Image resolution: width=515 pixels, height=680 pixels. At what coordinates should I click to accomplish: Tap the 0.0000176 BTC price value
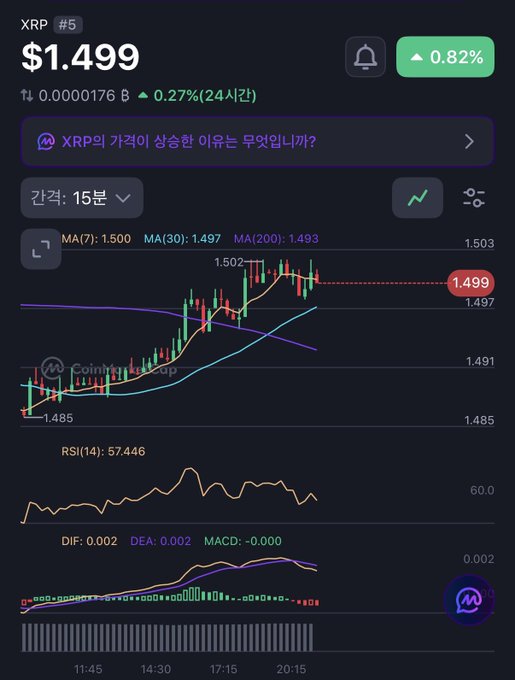pos(84,95)
